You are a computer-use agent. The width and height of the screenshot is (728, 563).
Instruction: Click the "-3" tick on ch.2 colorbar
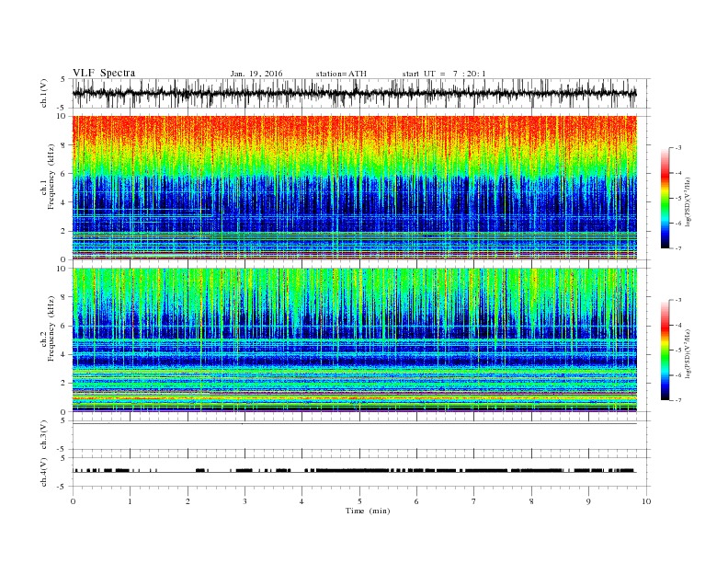[678, 301]
